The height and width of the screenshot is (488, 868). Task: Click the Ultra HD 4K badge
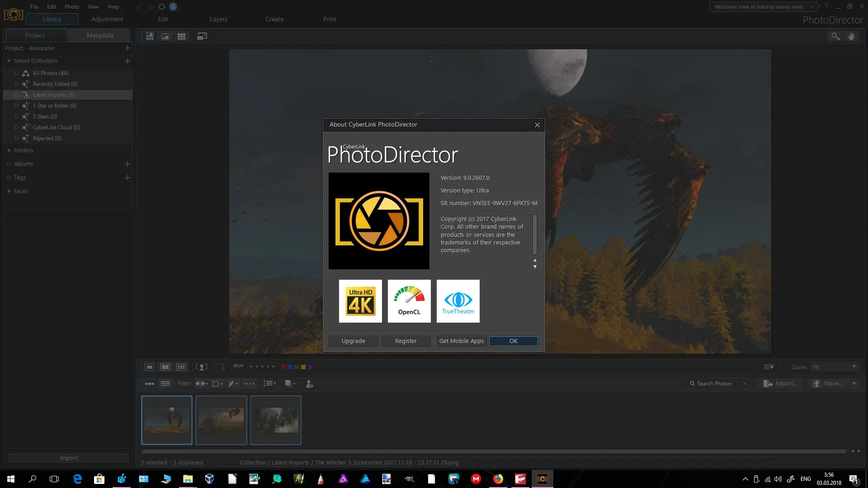pyautogui.click(x=360, y=301)
